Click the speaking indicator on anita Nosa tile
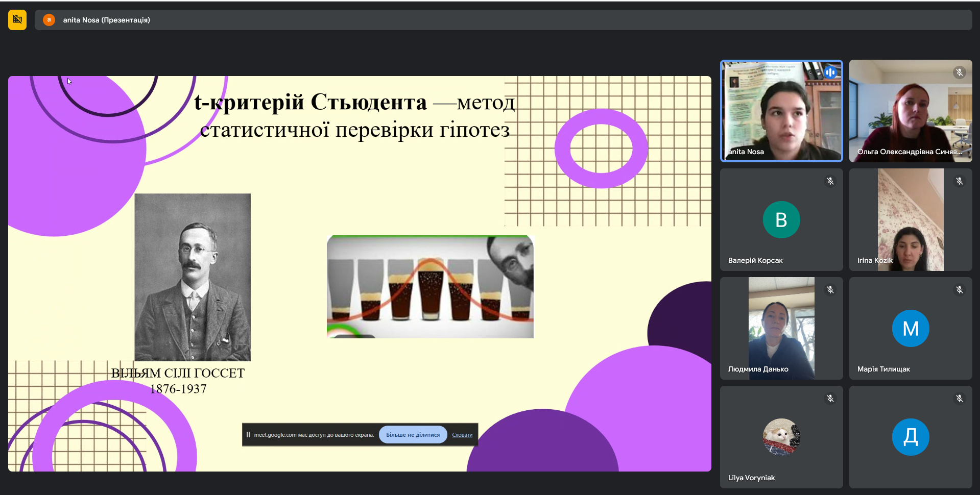 tap(830, 72)
